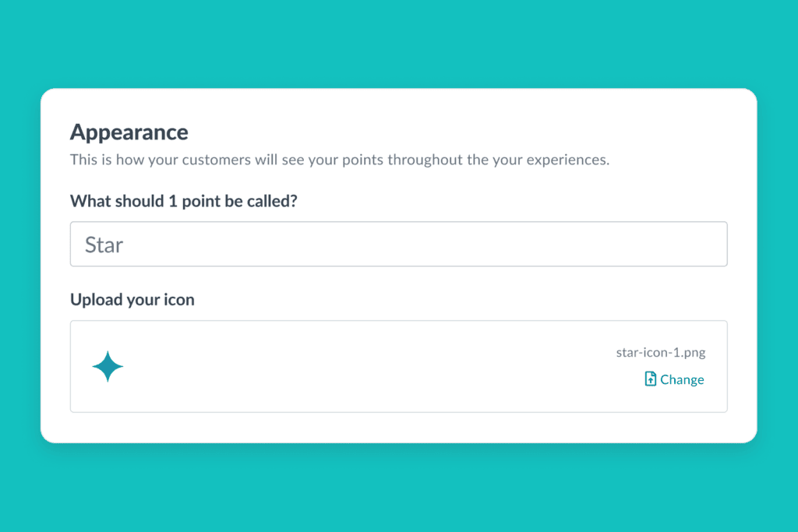Click the word 'experiences' in the description
Screen dimensions: 798x532
point(567,160)
